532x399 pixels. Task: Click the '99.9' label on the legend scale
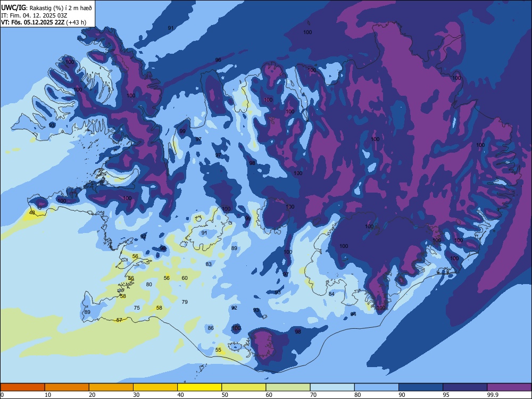[493, 395]
